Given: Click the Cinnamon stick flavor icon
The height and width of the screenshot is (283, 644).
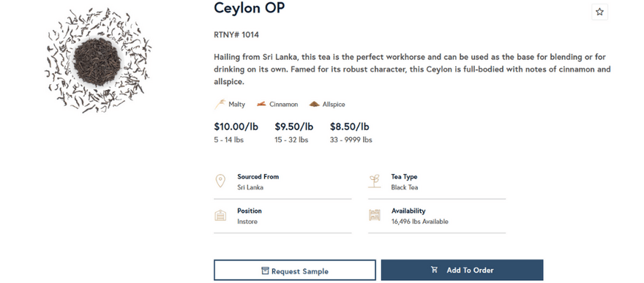Looking at the screenshot, I should (x=262, y=104).
